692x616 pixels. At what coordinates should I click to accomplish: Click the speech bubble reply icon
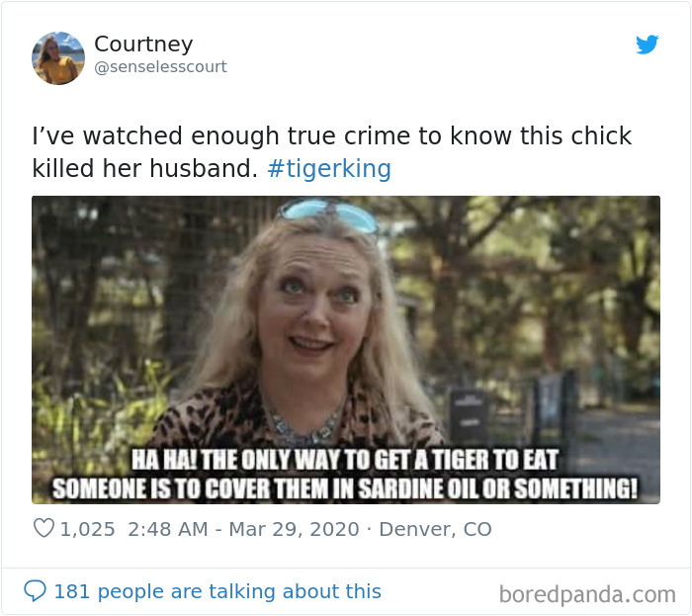35,590
